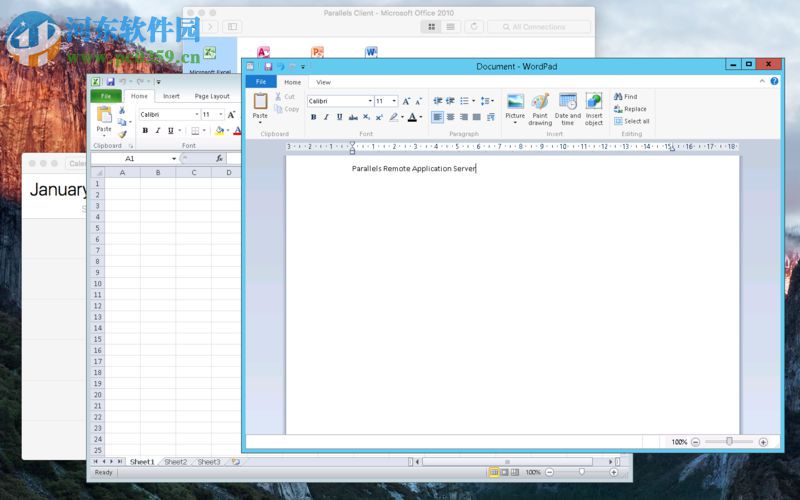Toggle Bold in WordPad font group

(313, 117)
